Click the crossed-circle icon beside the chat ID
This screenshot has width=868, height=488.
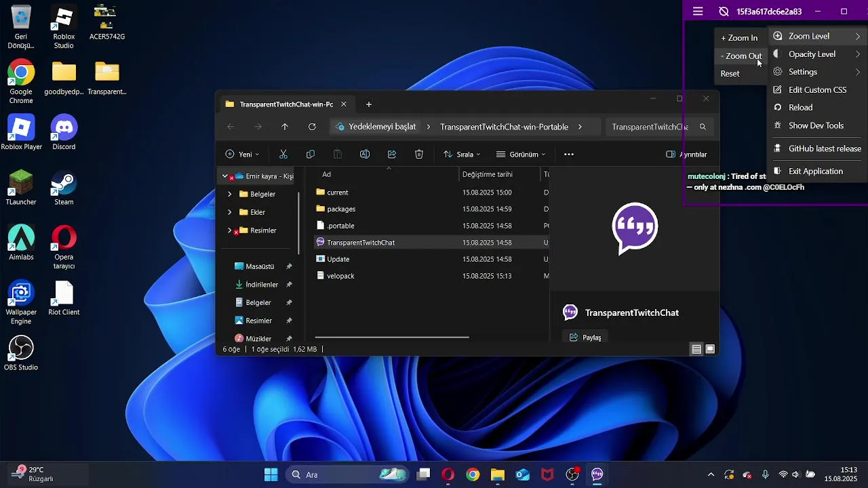point(724,12)
